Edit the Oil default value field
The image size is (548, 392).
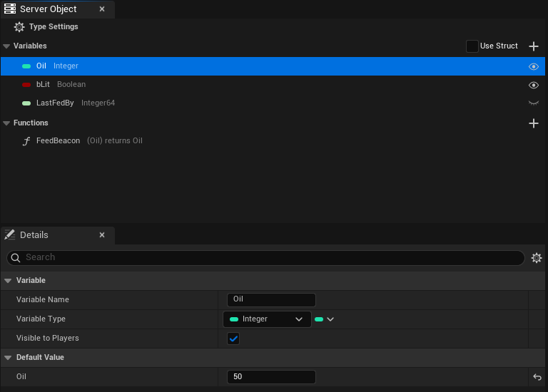click(x=271, y=376)
